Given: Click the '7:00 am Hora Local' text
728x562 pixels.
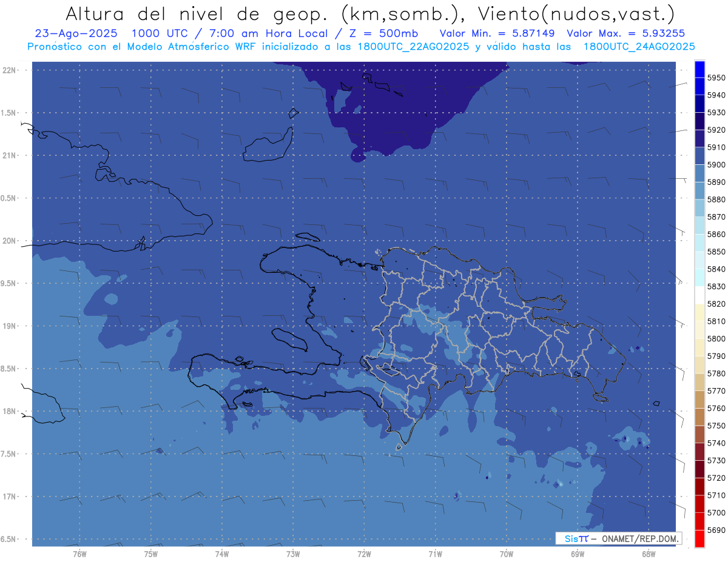Looking at the screenshot, I should pos(267,33).
